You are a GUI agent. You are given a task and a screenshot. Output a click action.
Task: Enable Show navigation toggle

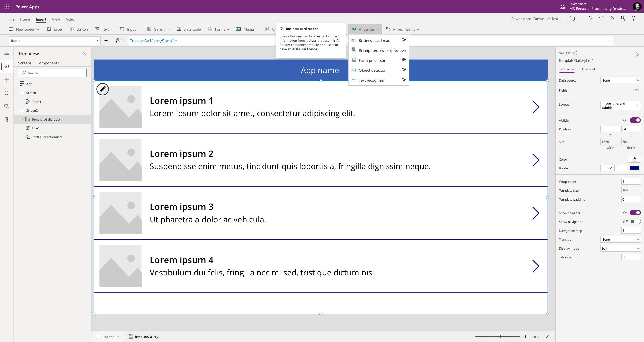click(x=635, y=221)
